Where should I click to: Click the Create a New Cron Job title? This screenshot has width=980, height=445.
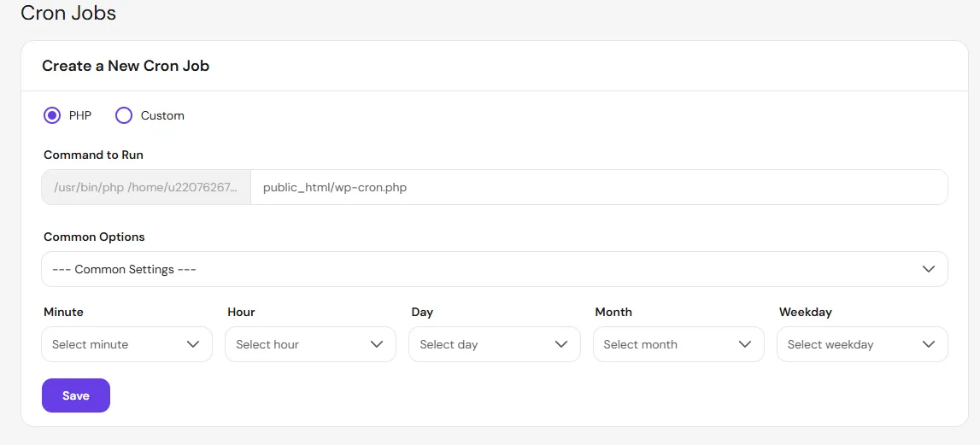pos(126,66)
